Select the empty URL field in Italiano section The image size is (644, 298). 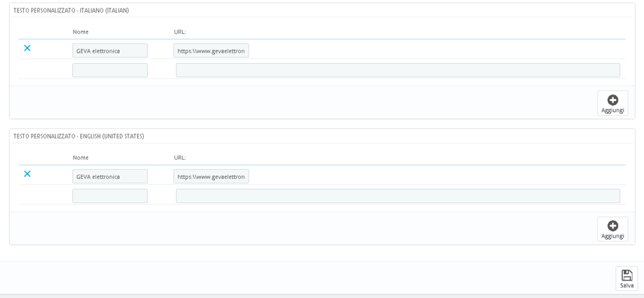coord(398,70)
